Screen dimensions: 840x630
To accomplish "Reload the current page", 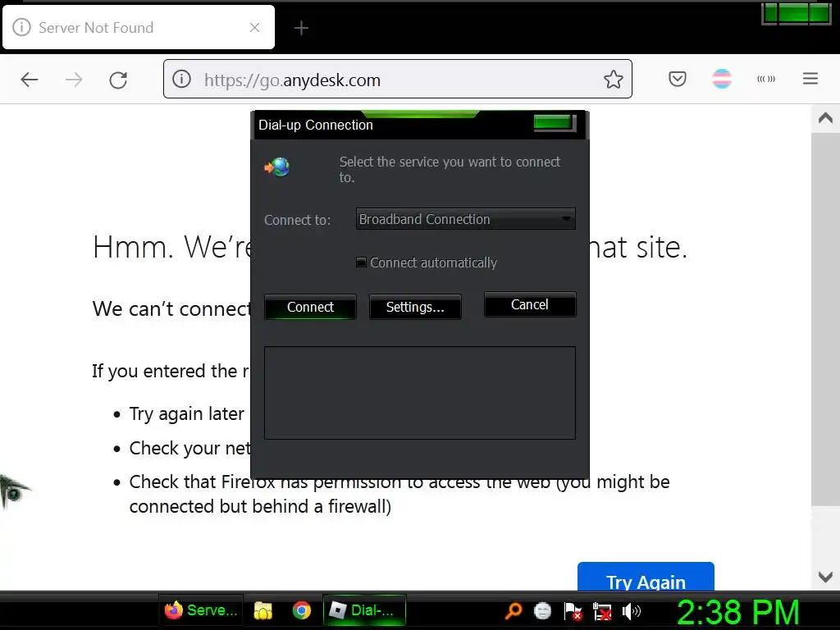I will (118, 80).
